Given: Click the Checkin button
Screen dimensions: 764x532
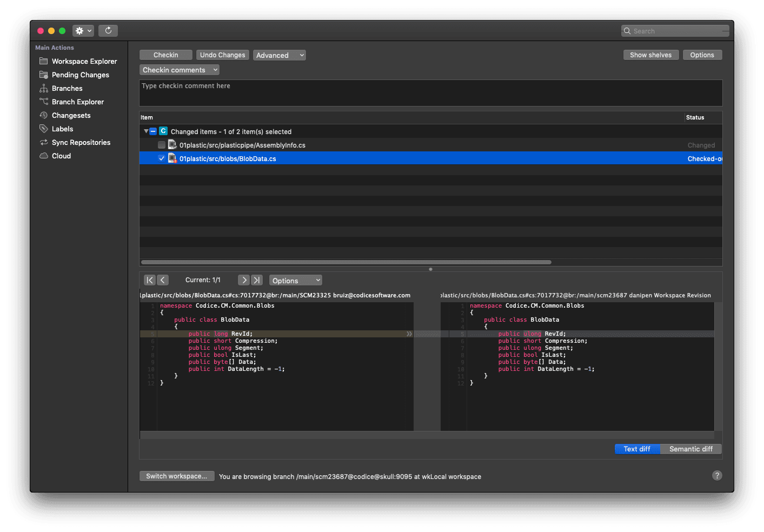Looking at the screenshot, I should [x=165, y=55].
